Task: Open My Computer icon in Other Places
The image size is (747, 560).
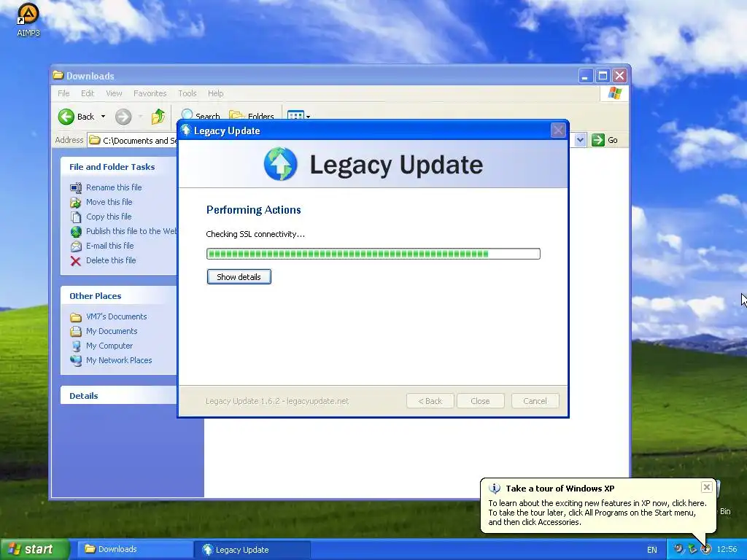Action: [76, 346]
